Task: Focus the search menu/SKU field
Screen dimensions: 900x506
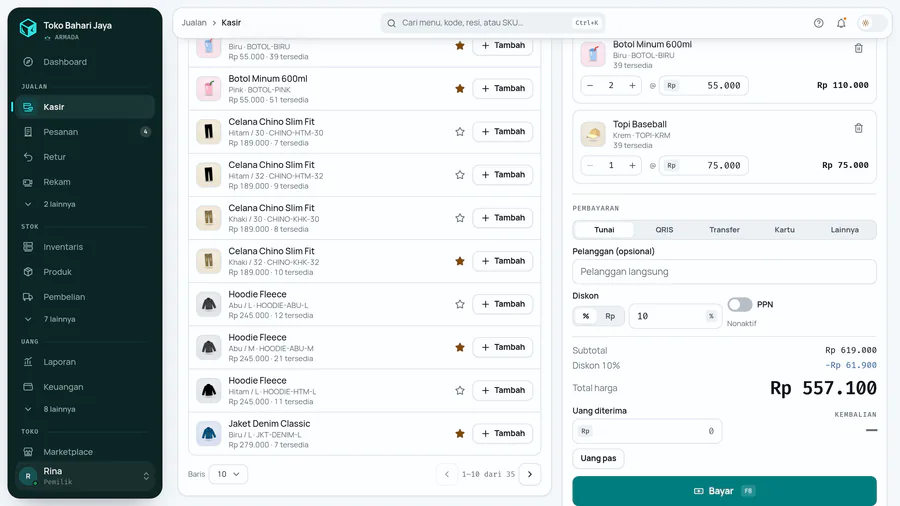Action: 492,23
